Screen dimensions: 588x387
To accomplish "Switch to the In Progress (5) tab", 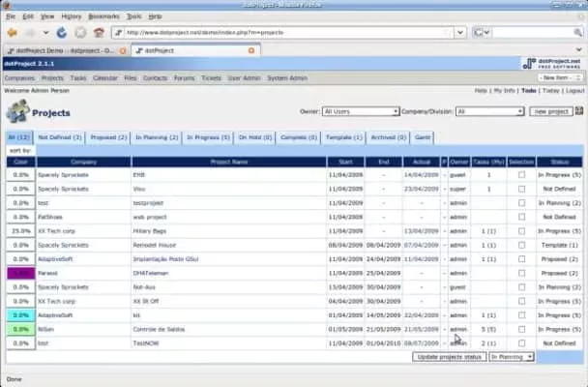I will [208, 138].
